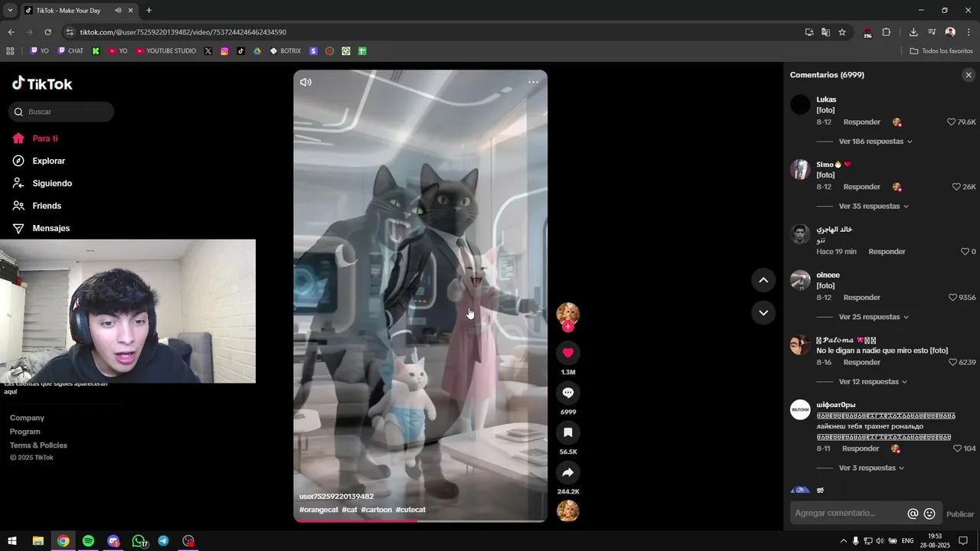
Task: Like the comment with 0 likes
Action: 965,252
